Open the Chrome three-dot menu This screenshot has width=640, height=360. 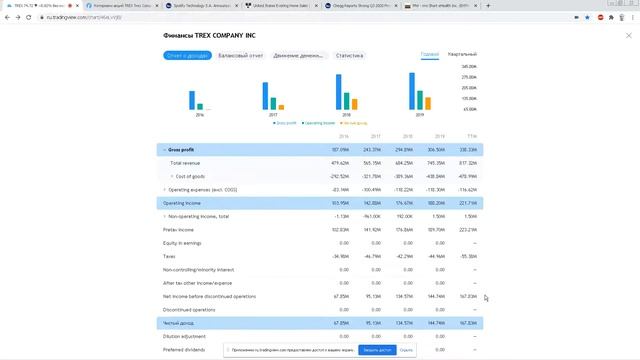(633, 18)
